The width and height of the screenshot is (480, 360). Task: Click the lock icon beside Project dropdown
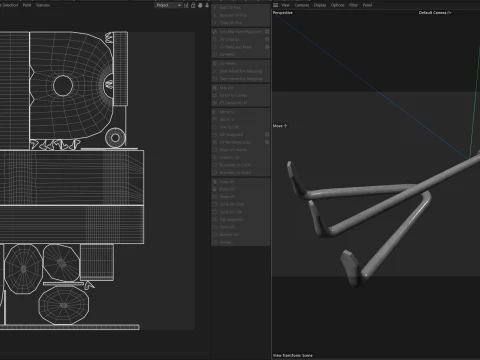pos(193,5)
